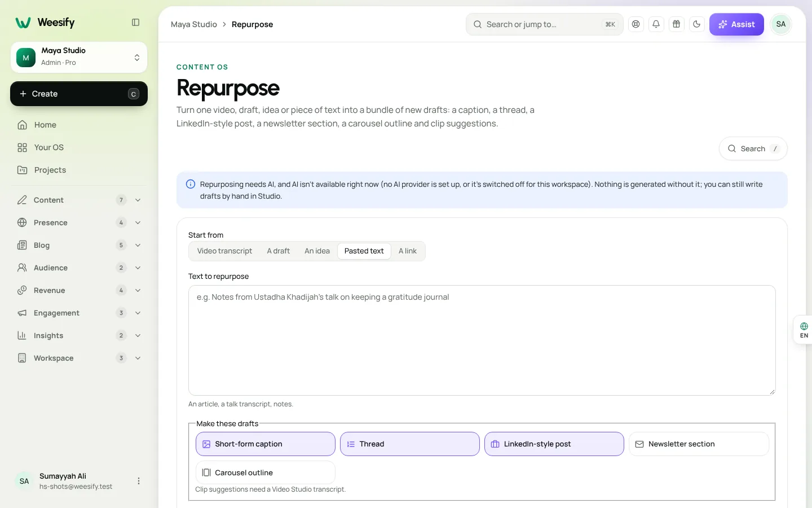The width and height of the screenshot is (812, 508).
Task: Click the language globe EN button
Action: pos(804,330)
